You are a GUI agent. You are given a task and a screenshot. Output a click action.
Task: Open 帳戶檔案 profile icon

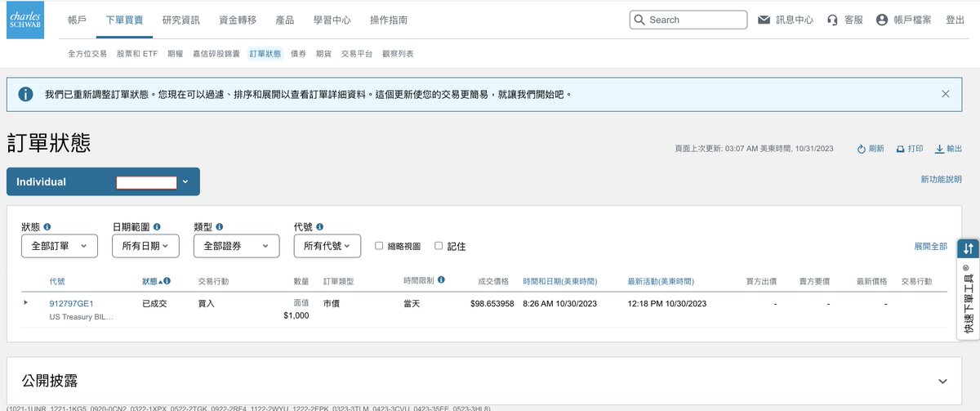(881, 20)
